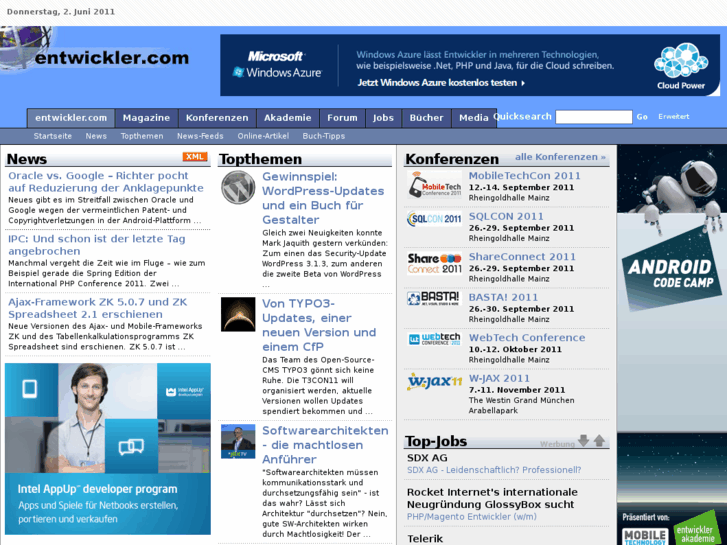Select Buch-Tipps in the submenu
This screenshot has width=727, height=545.
click(324, 136)
